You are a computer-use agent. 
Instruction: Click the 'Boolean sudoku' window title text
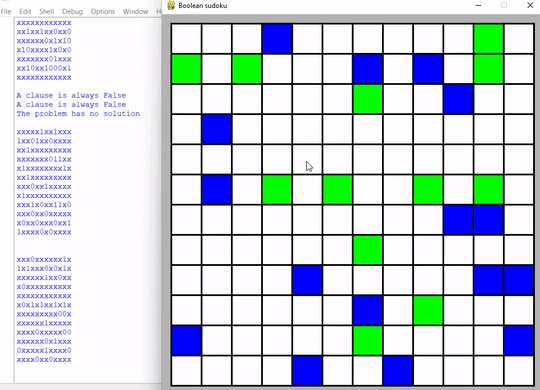(202, 6)
